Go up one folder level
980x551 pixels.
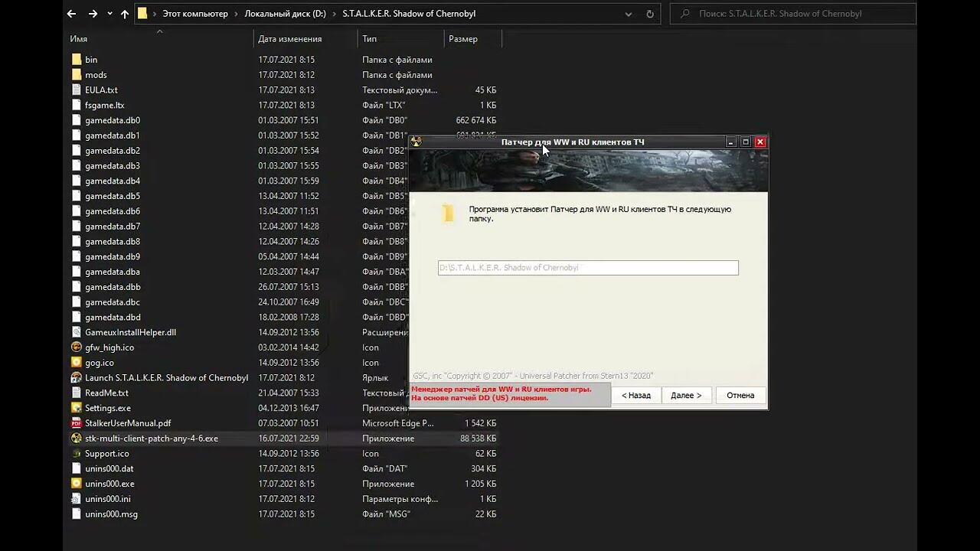tap(125, 14)
